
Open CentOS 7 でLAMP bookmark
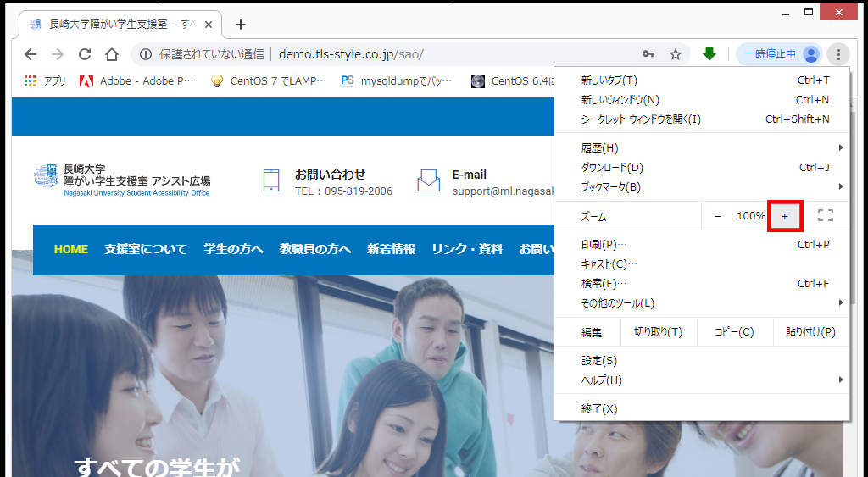coord(269,80)
